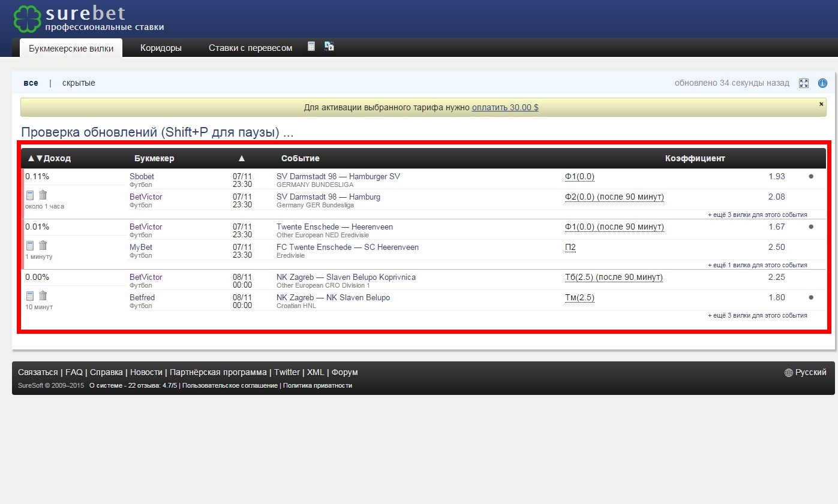Click the dot marker beside coefficient 1.93
This screenshot has width=838, height=504.
811,176
